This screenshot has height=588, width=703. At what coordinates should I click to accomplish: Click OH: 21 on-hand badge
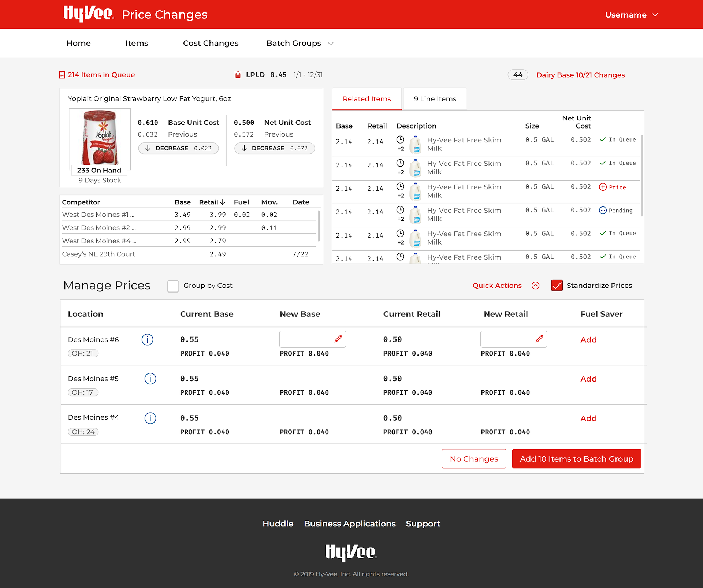coord(83,353)
